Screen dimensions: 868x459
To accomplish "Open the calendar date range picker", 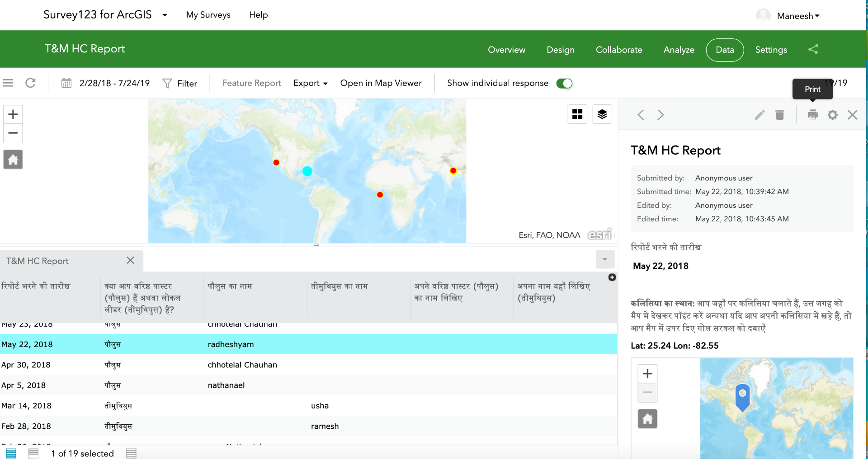I will [66, 83].
